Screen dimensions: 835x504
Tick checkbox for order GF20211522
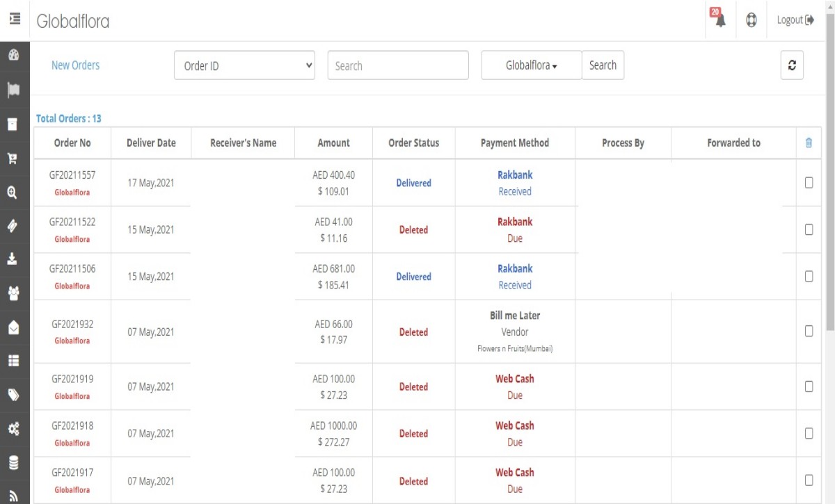809,229
